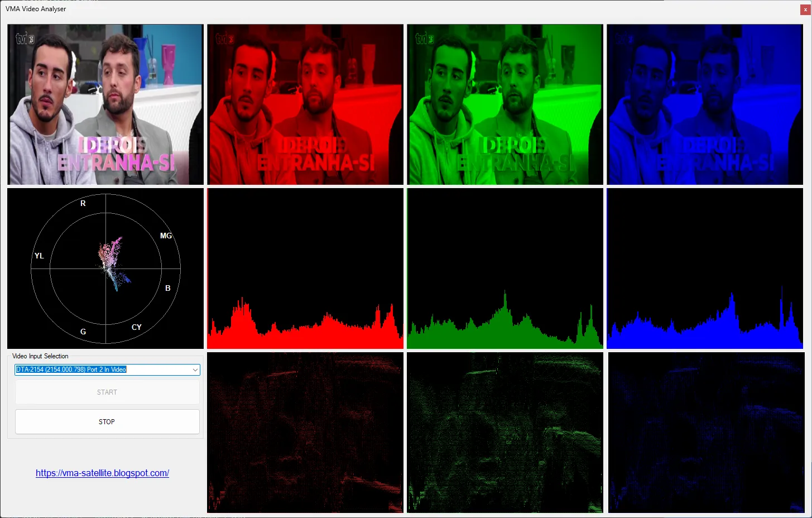812x518 pixels.
Task: Click the green waveform monitor panel
Action: [505, 432]
